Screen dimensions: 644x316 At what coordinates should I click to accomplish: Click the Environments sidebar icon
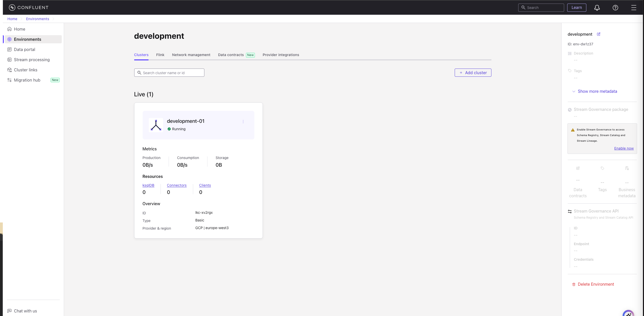pyautogui.click(x=9, y=39)
